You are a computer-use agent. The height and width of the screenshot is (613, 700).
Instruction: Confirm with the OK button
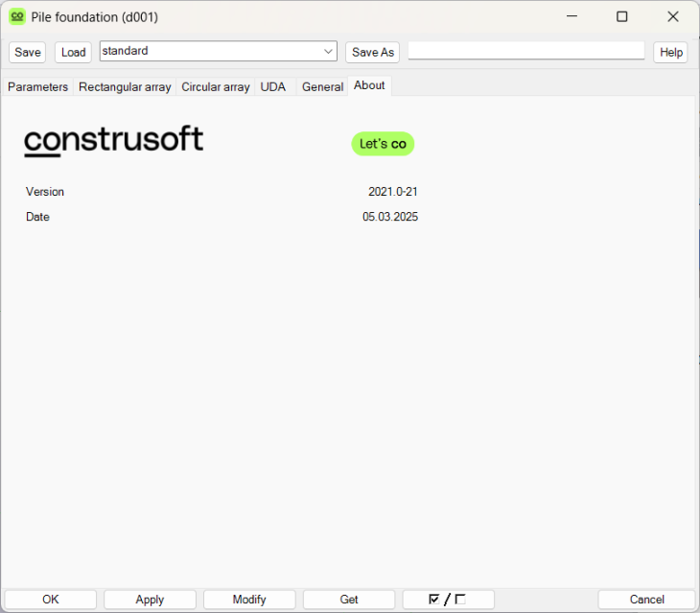[51, 600]
